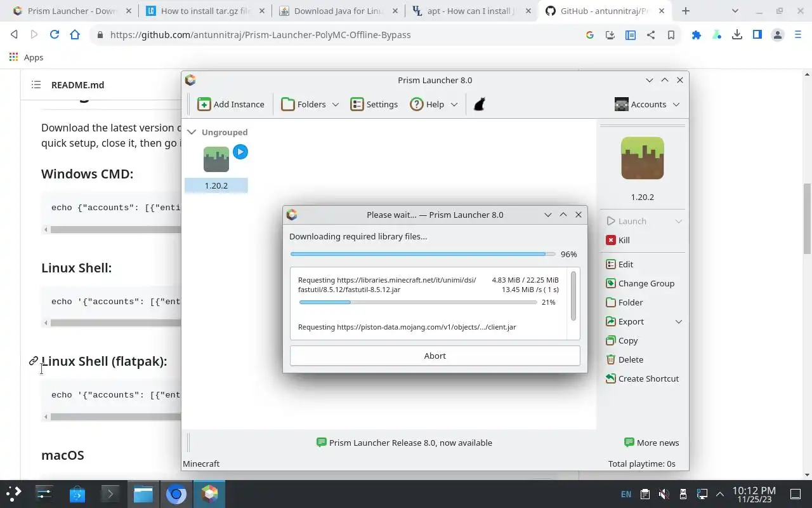
Task: Expand hidden system tray icons arrow
Action: tap(720, 494)
